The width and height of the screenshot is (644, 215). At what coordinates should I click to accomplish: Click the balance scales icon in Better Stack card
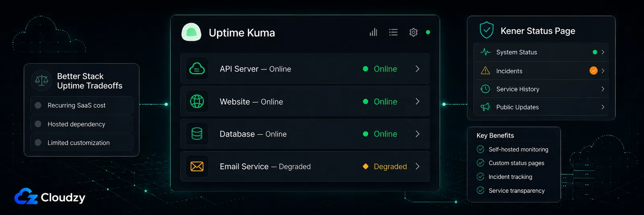41,80
